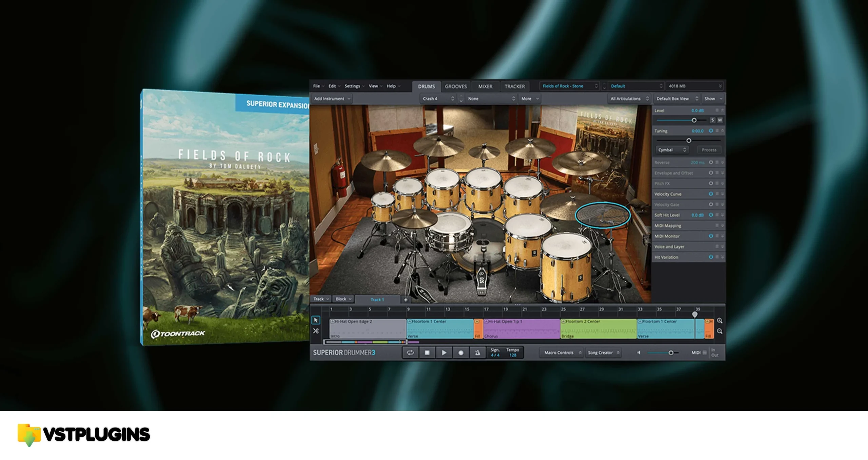Screen dimensions: 868x460
Task: Click the highlighted crash cymbal on the kit
Action: [603, 215]
